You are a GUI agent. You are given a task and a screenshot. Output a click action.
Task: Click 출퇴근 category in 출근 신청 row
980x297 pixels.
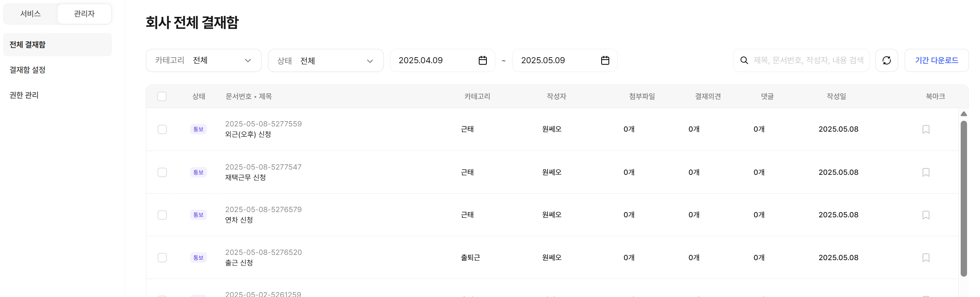coord(470,258)
